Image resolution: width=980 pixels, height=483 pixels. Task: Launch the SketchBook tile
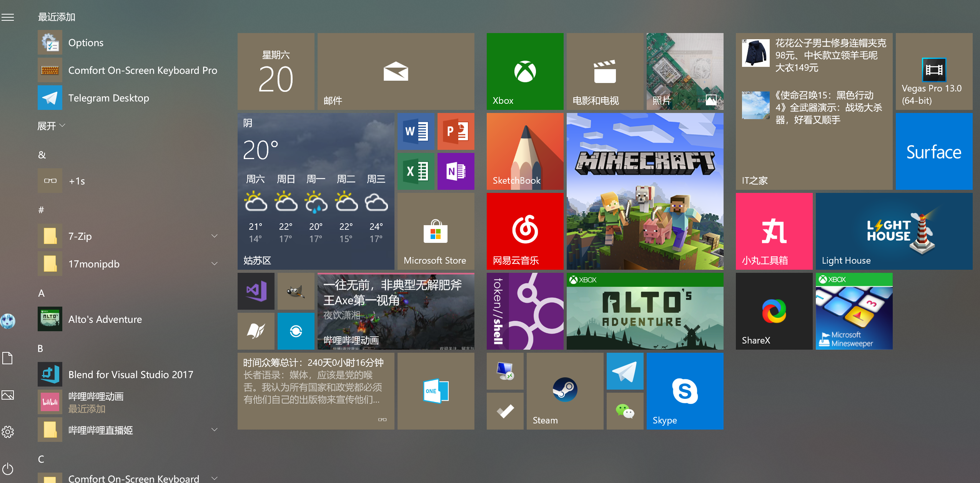[x=525, y=151]
